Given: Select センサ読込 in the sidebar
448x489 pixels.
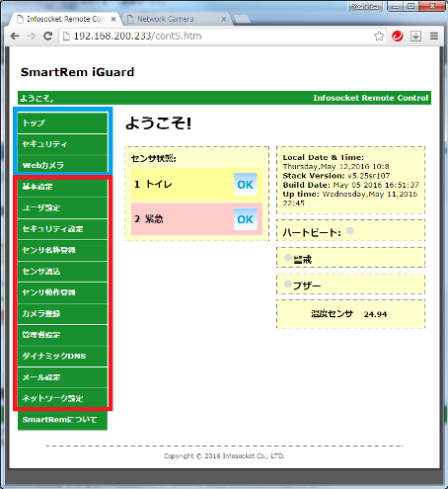Looking at the screenshot, I should (x=62, y=272).
